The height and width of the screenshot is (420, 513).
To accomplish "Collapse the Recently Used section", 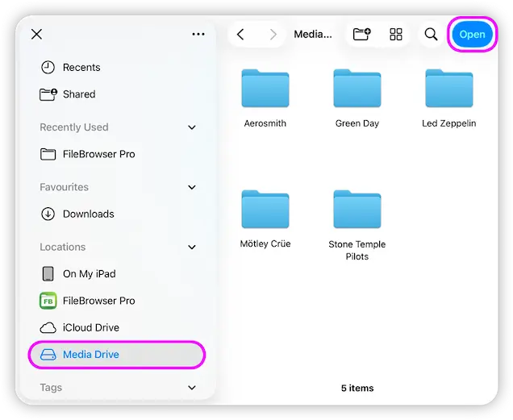I will pyautogui.click(x=192, y=127).
